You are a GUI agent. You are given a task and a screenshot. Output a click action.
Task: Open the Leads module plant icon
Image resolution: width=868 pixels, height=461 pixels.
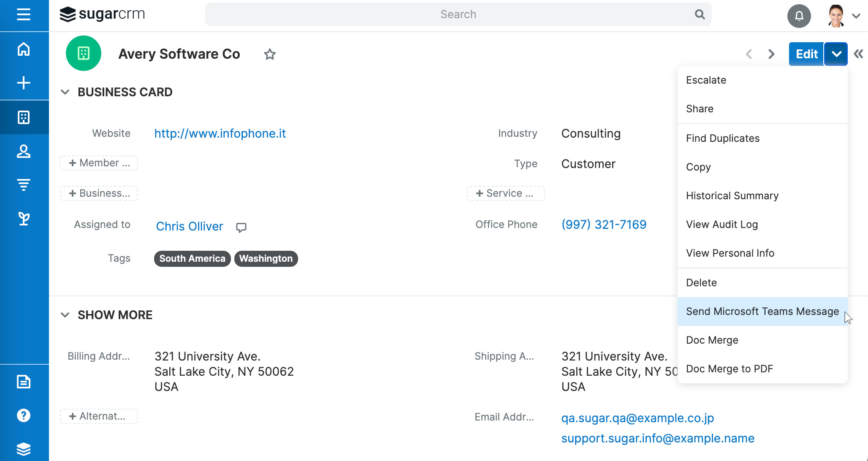coord(24,218)
